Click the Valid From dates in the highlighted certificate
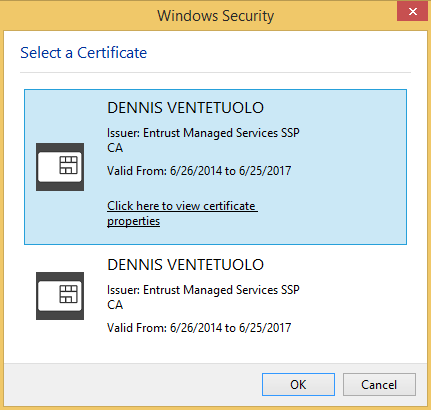This screenshot has height=410, width=431. coord(199,171)
